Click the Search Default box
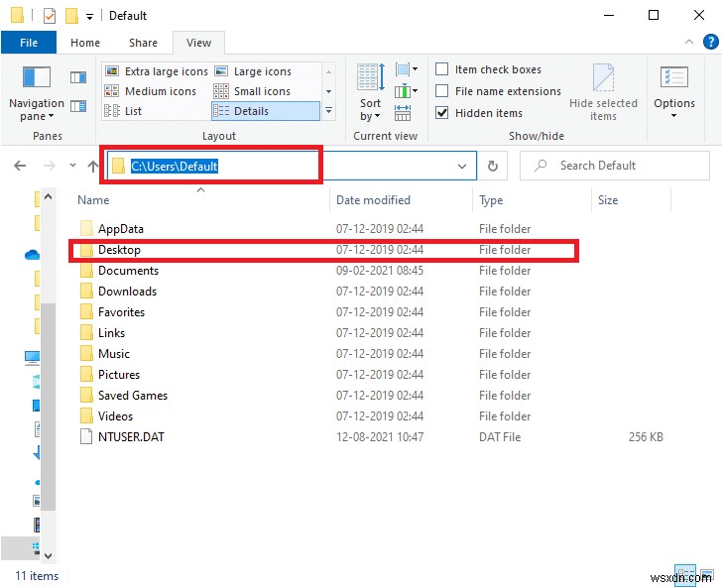The image size is (723, 588). pyautogui.click(x=615, y=166)
